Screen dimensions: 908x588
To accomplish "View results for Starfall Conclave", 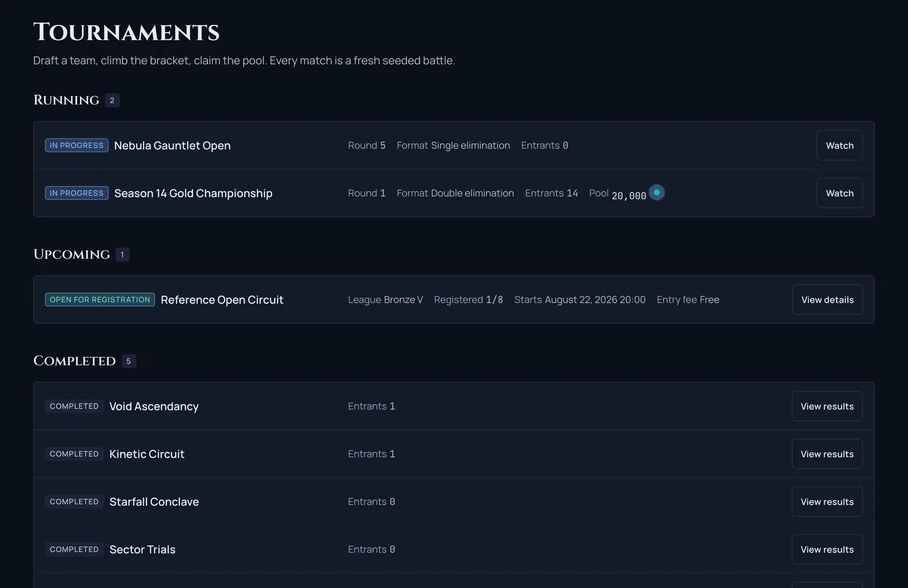I will [x=827, y=501].
